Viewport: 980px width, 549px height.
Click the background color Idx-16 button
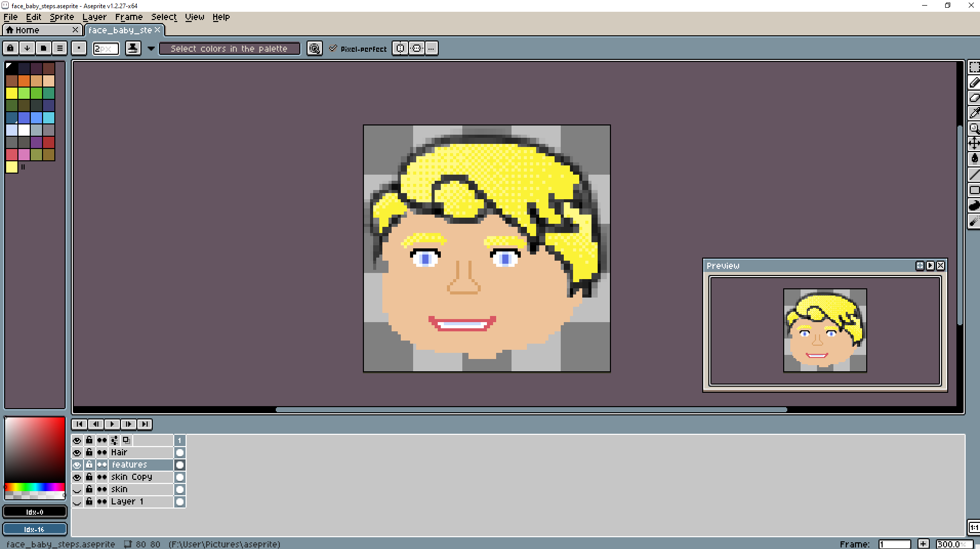[35, 529]
